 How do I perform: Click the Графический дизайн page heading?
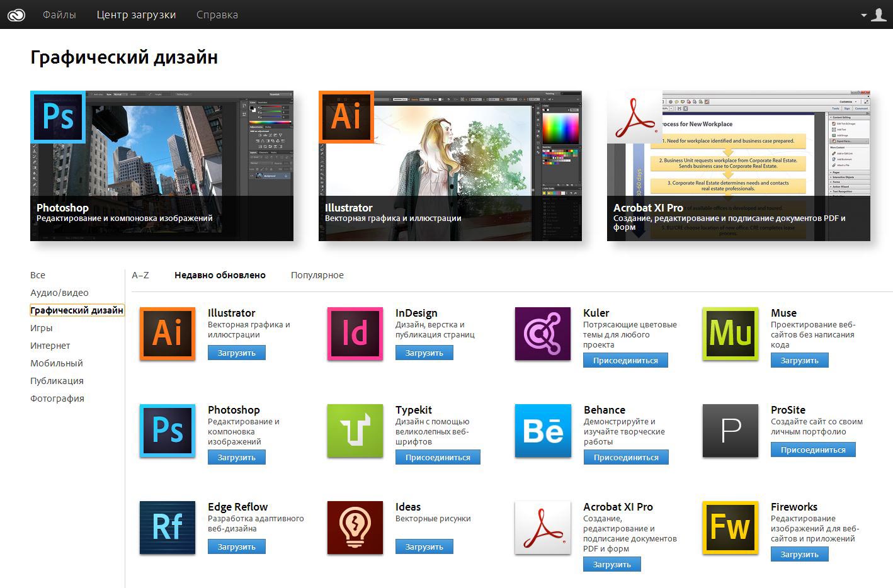(124, 57)
